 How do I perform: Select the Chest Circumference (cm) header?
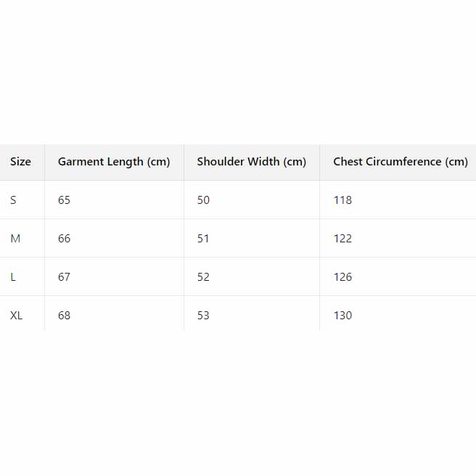400,162
